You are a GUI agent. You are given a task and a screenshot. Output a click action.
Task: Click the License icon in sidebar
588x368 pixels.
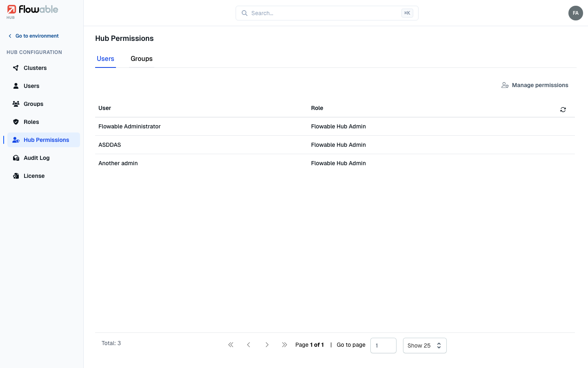tap(16, 176)
